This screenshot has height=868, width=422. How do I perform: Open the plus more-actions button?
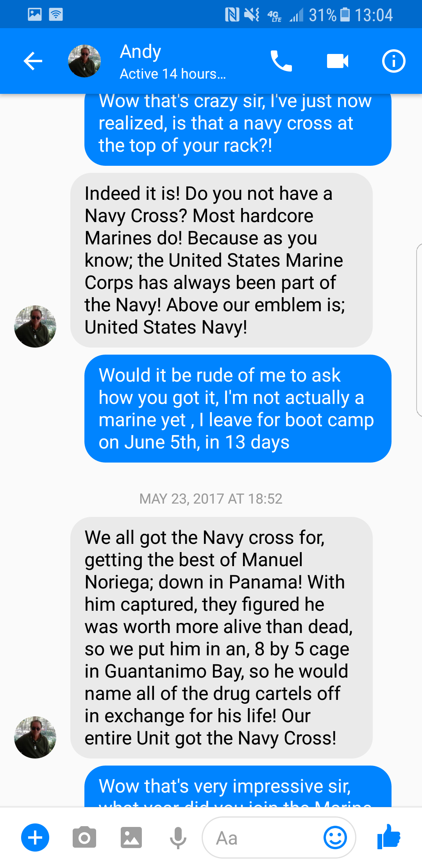pos(35,838)
